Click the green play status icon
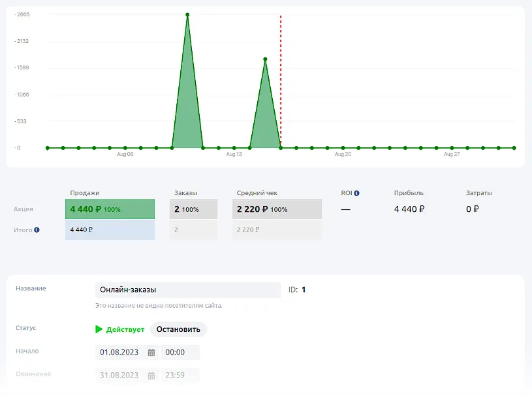Screen dimensions: 532x401 coord(99,329)
